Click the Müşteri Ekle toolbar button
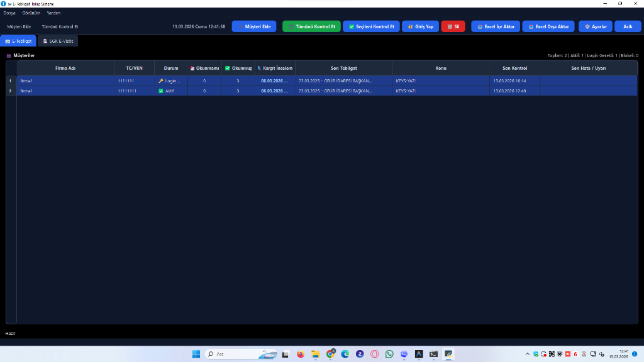 click(253, 27)
